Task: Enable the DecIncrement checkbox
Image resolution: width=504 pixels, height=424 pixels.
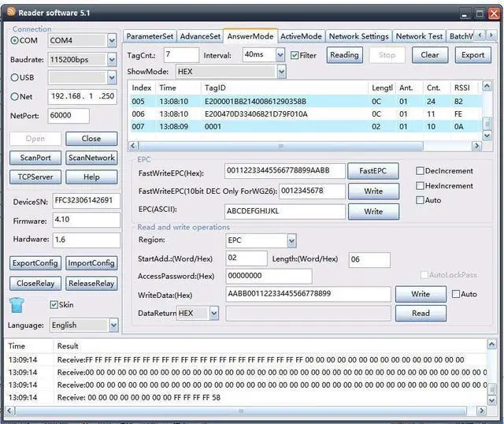Action: [420, 171]
